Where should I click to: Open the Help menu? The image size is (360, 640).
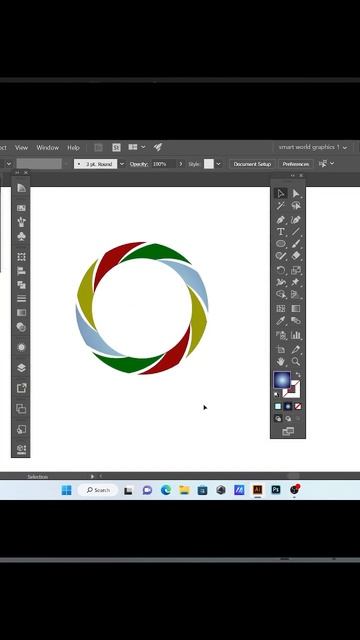[73, 147]
